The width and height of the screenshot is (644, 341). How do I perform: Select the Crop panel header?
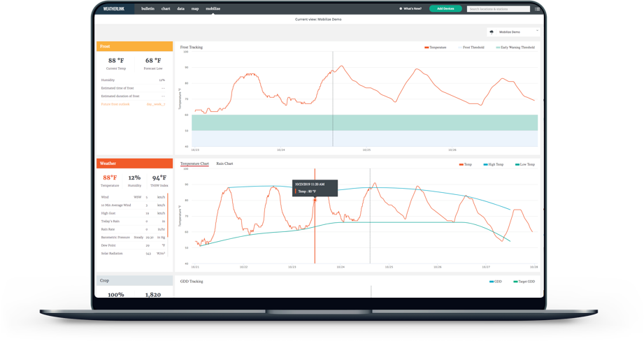coord(135,281)
